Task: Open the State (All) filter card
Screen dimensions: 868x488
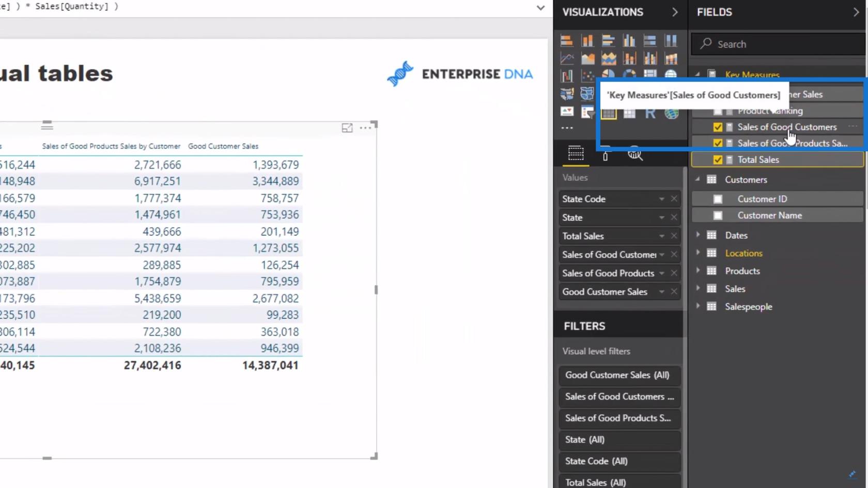Action: tap(619, 440)
